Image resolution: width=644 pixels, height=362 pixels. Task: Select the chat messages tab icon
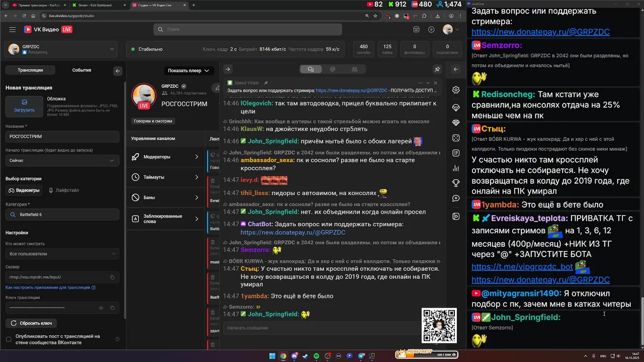tap(310, 69)
